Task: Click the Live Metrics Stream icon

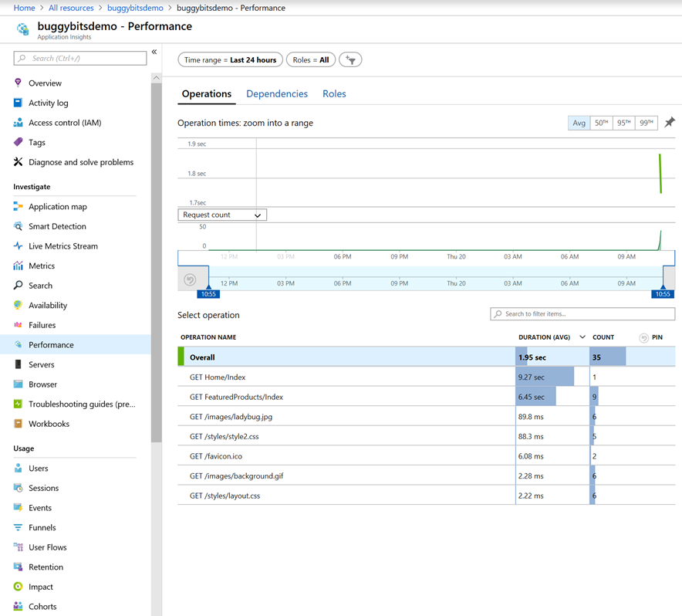Action: pyautogui.click(x=18, y=246)
